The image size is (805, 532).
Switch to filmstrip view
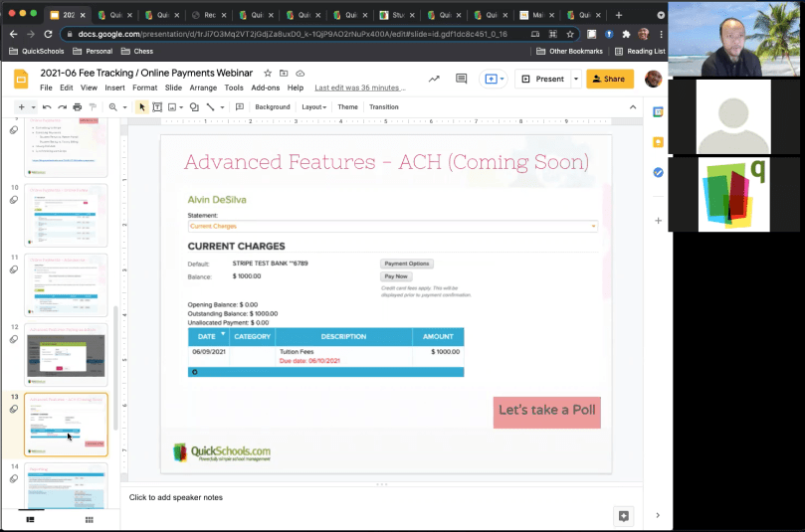(x=30, y=519)
